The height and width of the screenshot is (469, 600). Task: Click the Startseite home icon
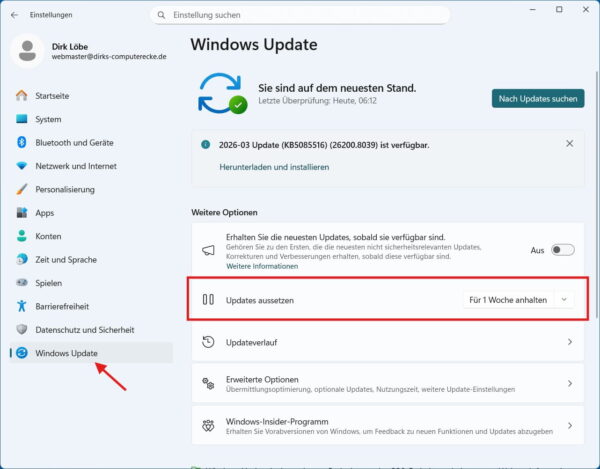point(22,95)
